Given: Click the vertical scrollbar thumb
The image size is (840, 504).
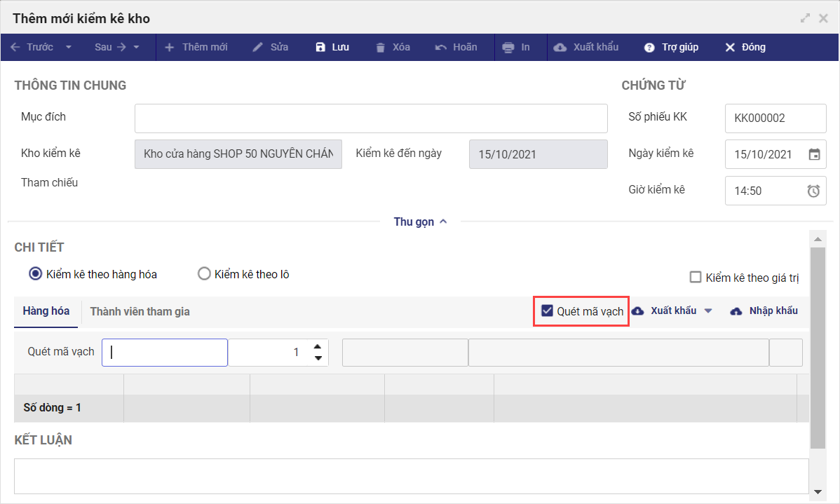Looking at the screenshot, I should click(x=818, y=348).
